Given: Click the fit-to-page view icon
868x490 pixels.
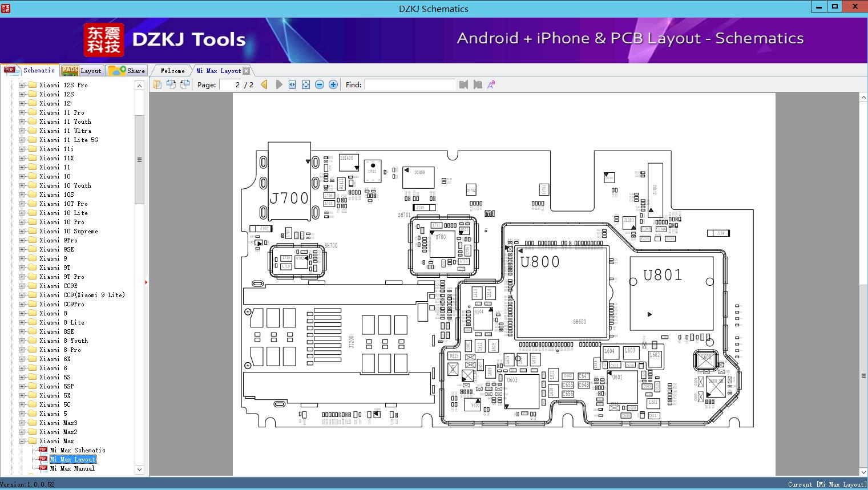Looking at the screenshot, I should [305, 84].
